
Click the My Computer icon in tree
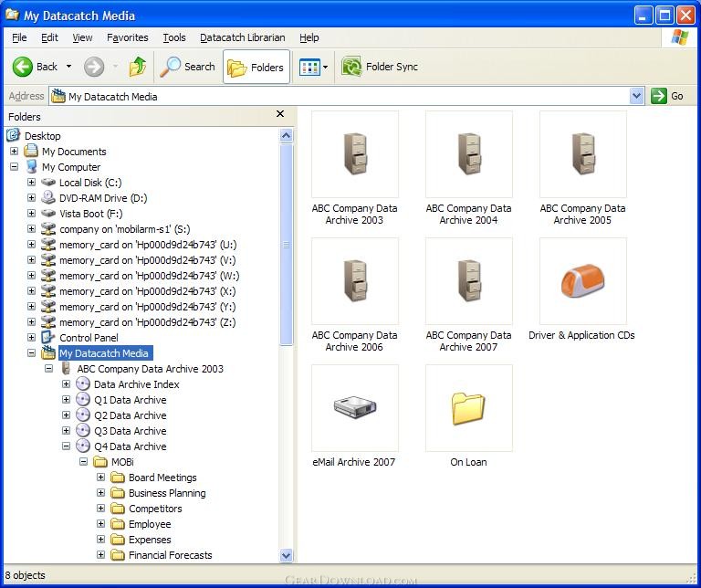[x=31, y=167]
